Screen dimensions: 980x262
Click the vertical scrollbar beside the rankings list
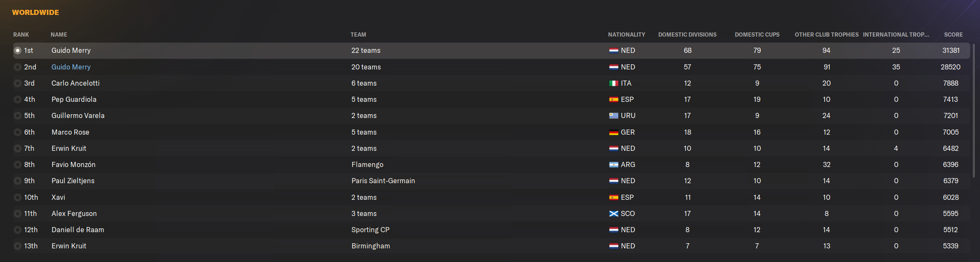click(974, 111)
